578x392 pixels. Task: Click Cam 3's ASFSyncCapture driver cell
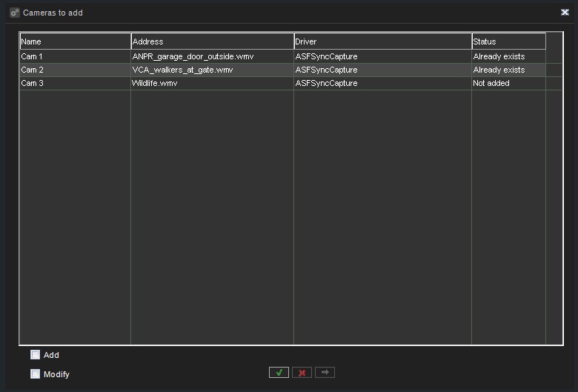point(326,83)
